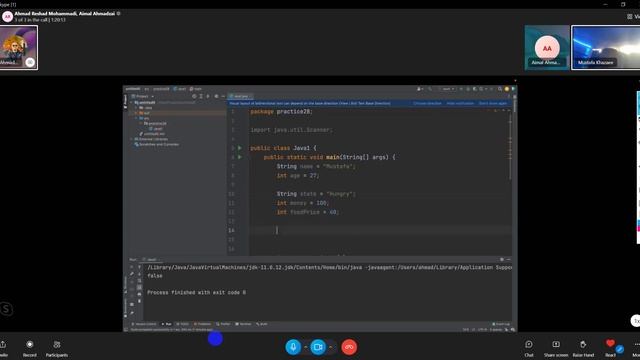Mute the microphone
Viewport: 640px width, 360px height.
(293, 347)
